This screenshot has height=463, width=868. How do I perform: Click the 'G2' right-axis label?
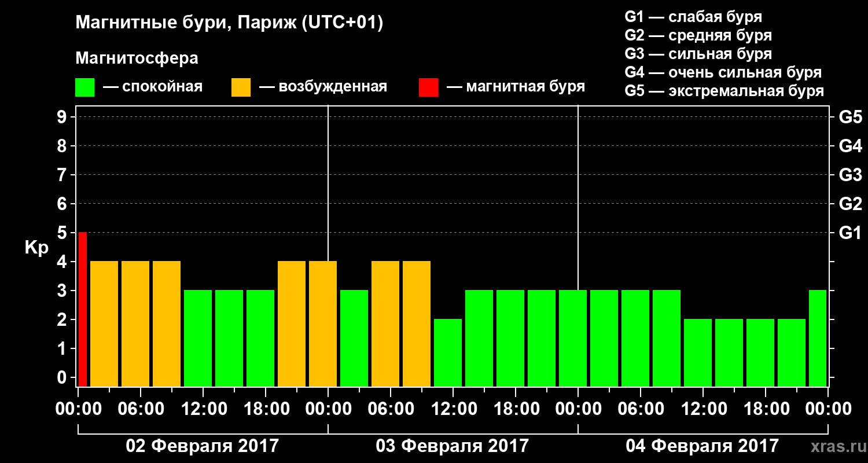click(851, 204)
